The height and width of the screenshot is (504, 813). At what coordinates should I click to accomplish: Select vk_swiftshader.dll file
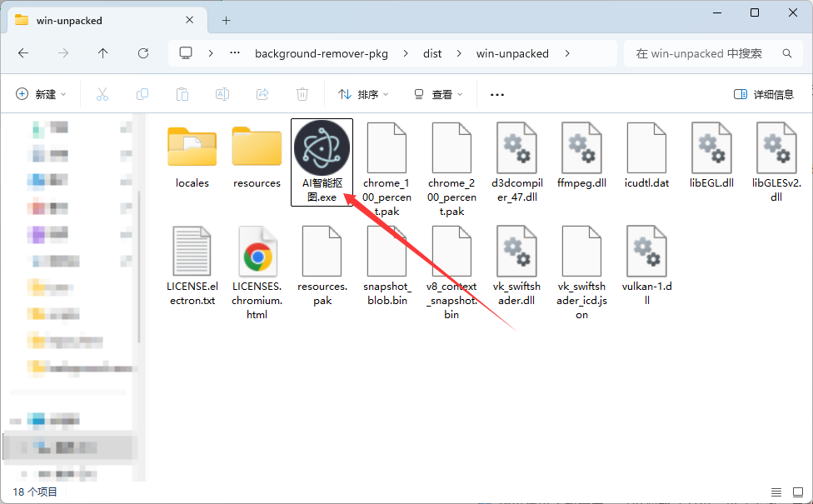point(516,266)
